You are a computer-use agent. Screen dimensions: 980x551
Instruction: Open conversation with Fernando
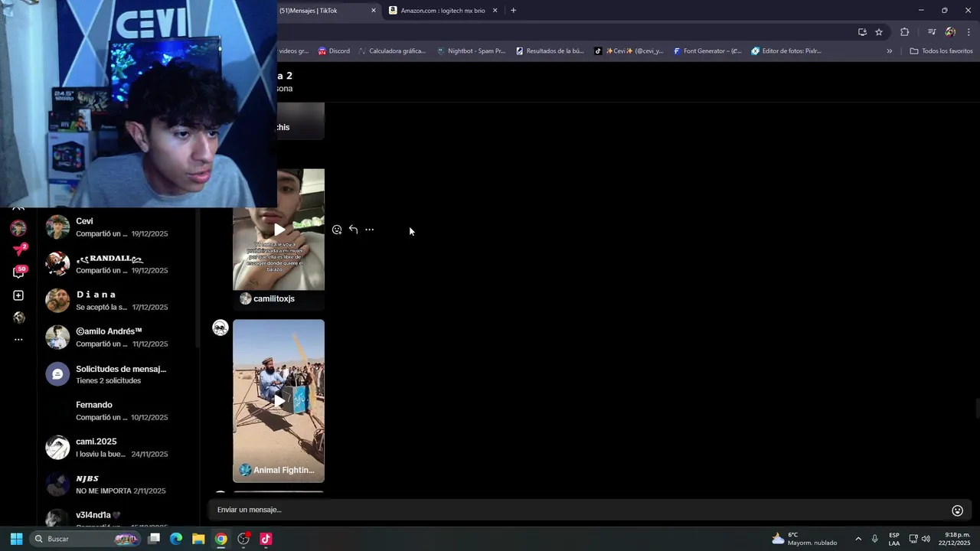(x=119, y=411)
